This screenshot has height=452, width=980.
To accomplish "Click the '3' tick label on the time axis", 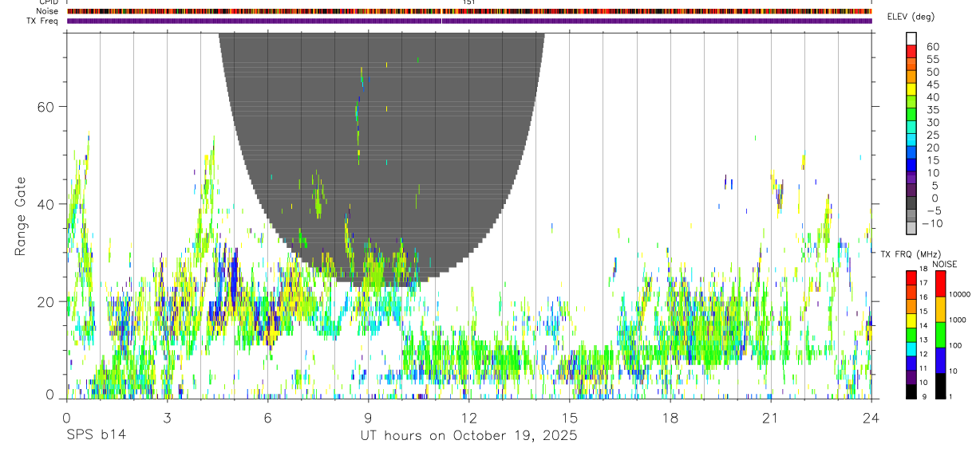I will tap(168, 418).
